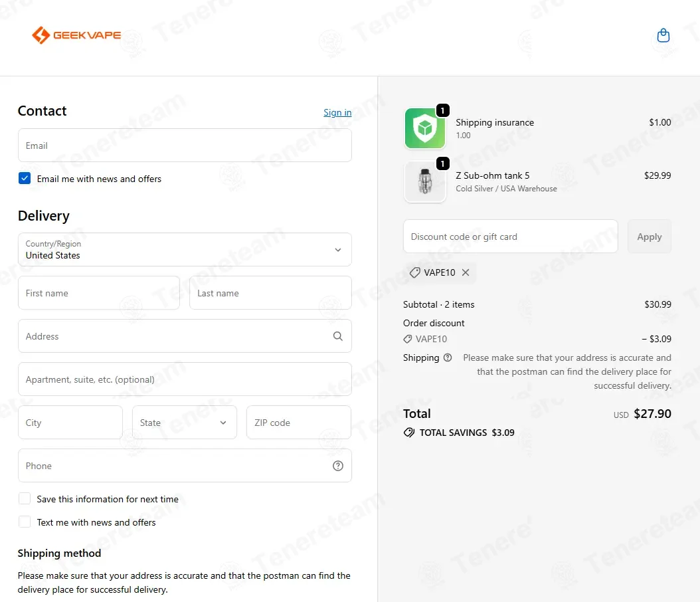Click the First name field
The height and width of the screenshot is (602, 700).
point(99,293)
